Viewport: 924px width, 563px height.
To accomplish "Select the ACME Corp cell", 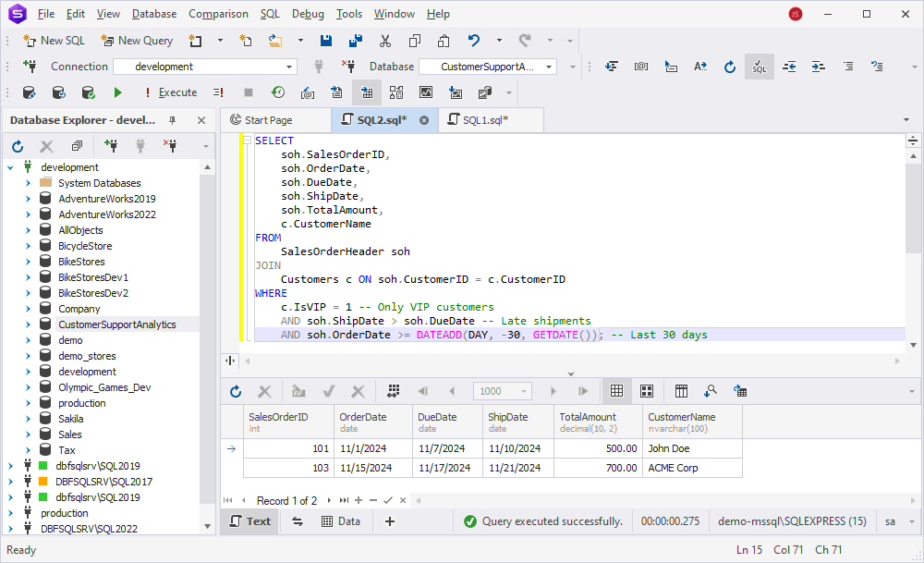I will point(692,468).
